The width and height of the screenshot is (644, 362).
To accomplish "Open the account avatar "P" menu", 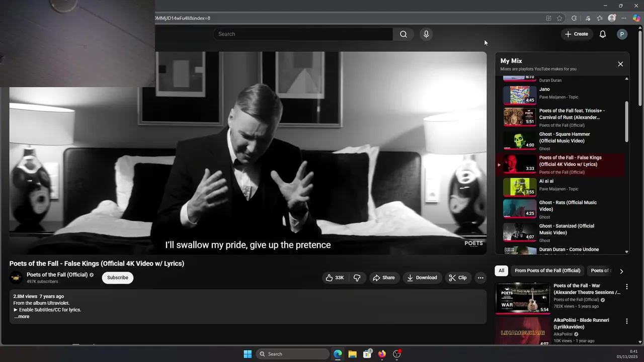I will (622, 34).
